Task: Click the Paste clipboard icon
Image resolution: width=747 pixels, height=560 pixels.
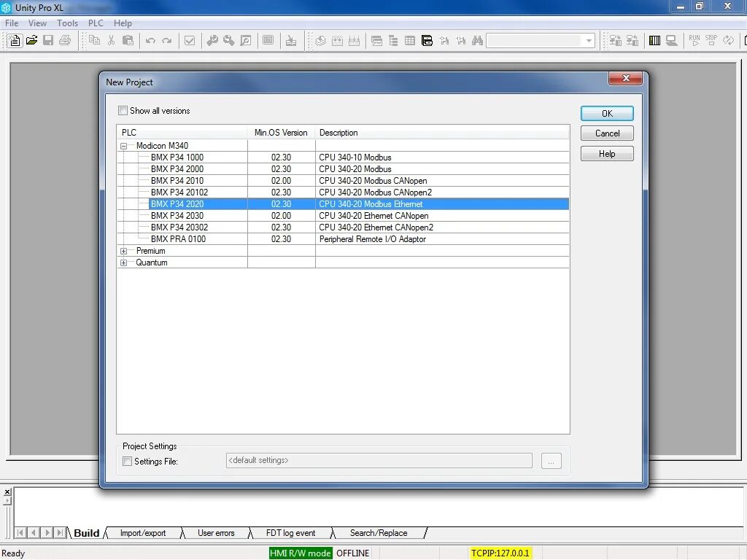Action: 128,41
